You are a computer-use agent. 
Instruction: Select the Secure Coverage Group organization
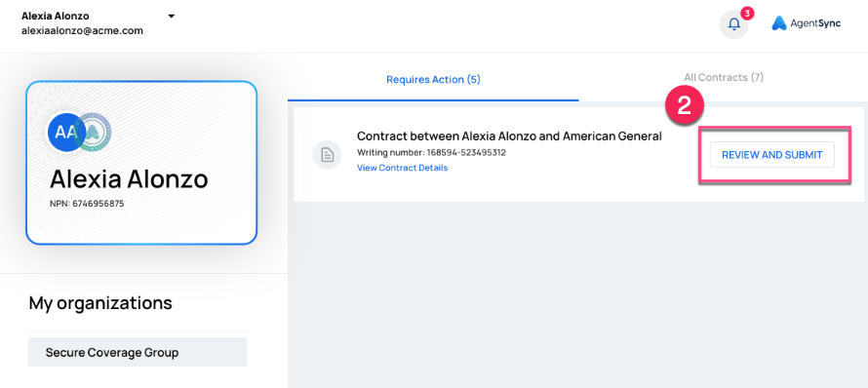138,353
